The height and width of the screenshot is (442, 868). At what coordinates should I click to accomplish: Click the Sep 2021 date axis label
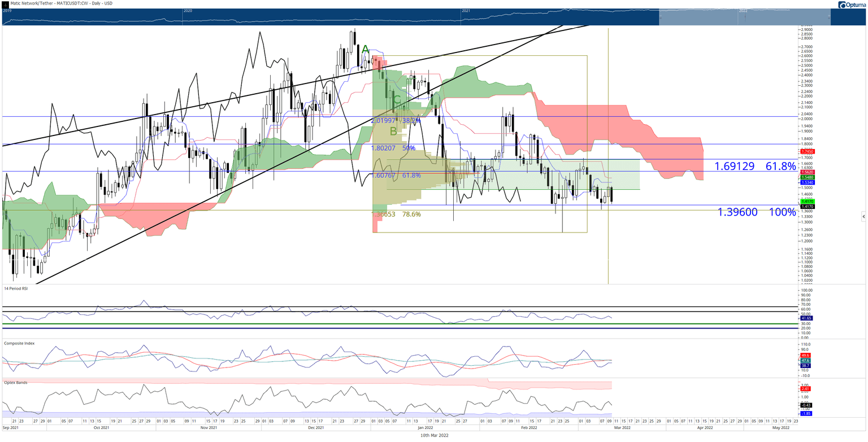[x=10, y=428]
